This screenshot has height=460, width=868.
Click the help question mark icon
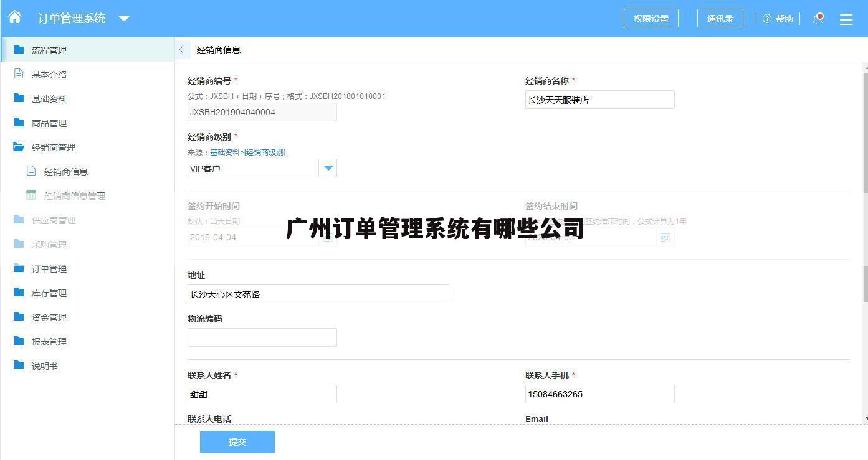coord(767,19)
